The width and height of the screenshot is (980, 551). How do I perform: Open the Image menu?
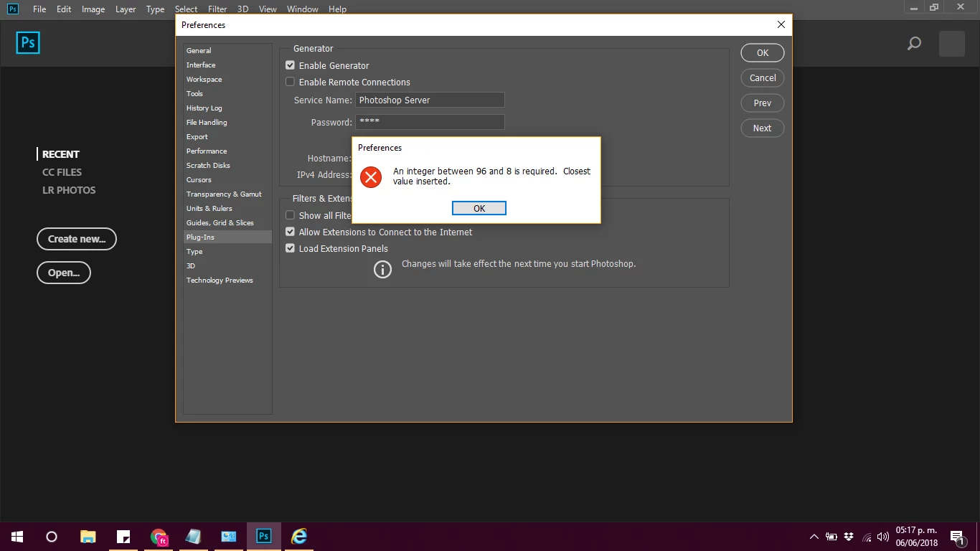tap(93, 9)
